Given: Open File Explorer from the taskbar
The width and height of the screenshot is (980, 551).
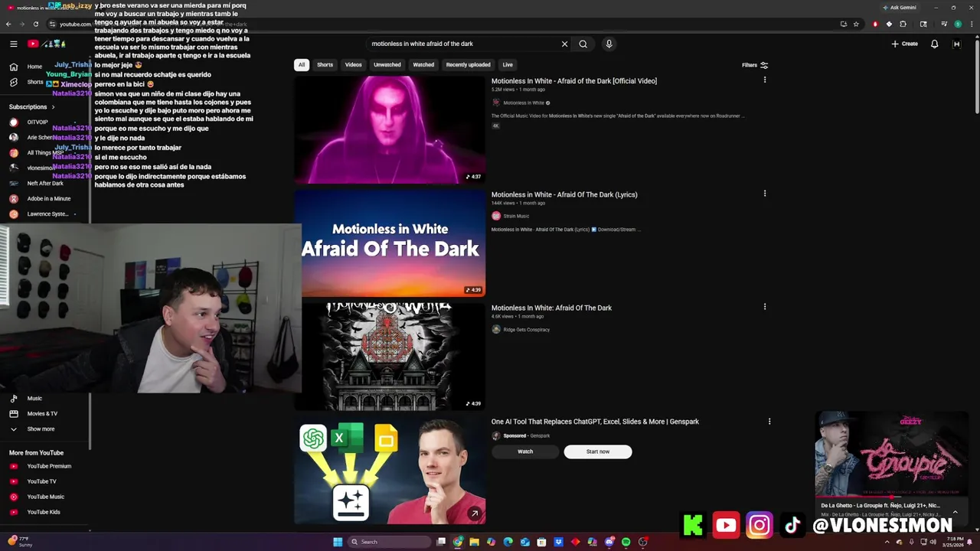Looking at the screenshot, I should tap(475, 542).
